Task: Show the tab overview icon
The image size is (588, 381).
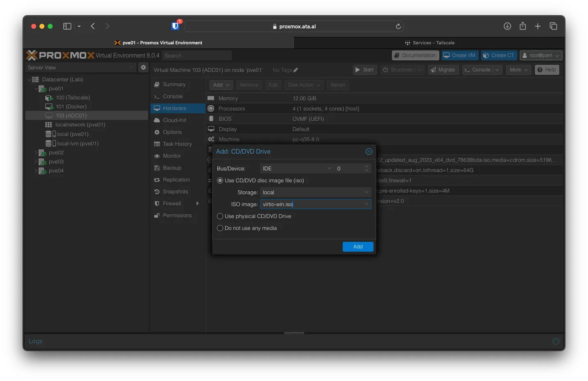Action: (x=553, y=26)
